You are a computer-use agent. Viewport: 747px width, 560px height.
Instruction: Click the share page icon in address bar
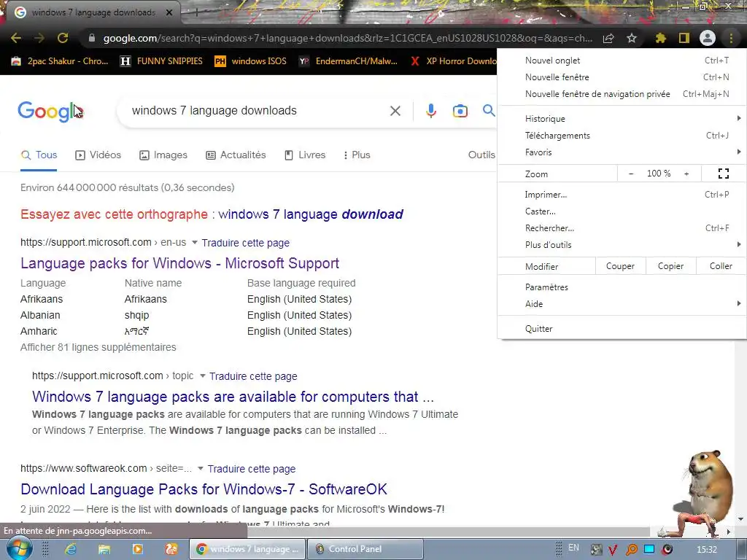tap(608, 38)
